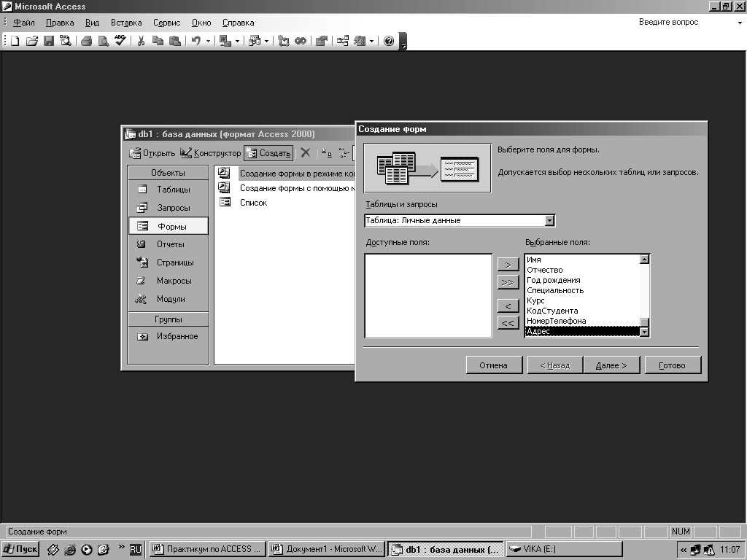Click the Print toolbar icon
The height and width of the screenshot is (560, 747).
(86, 41)
